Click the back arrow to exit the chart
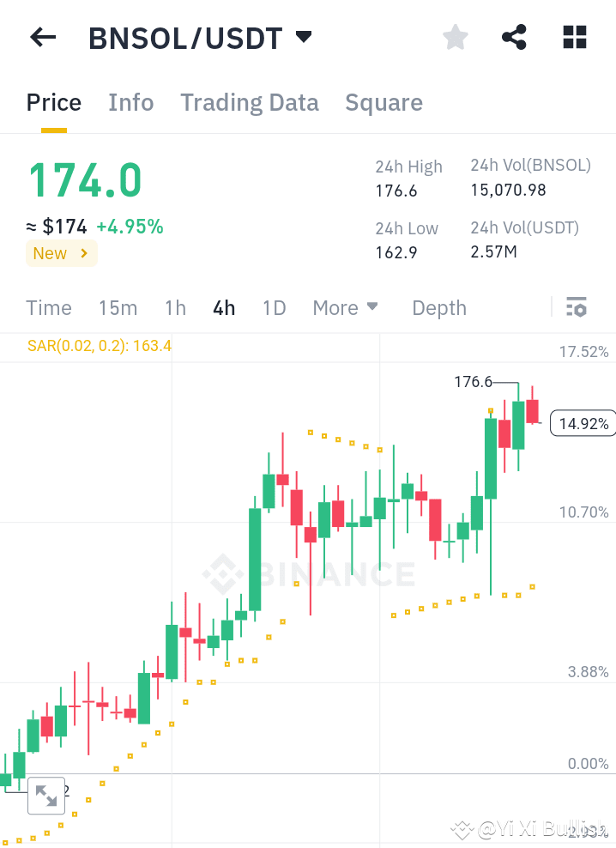The width and height of the screenshot is (616, 848). [42, 37]
